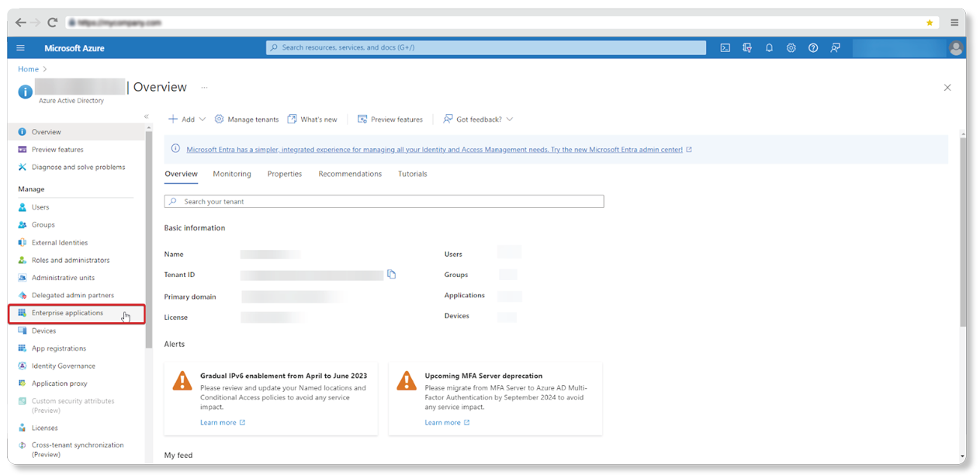Open Enterprise applications
980x475 pixels.
76,314
